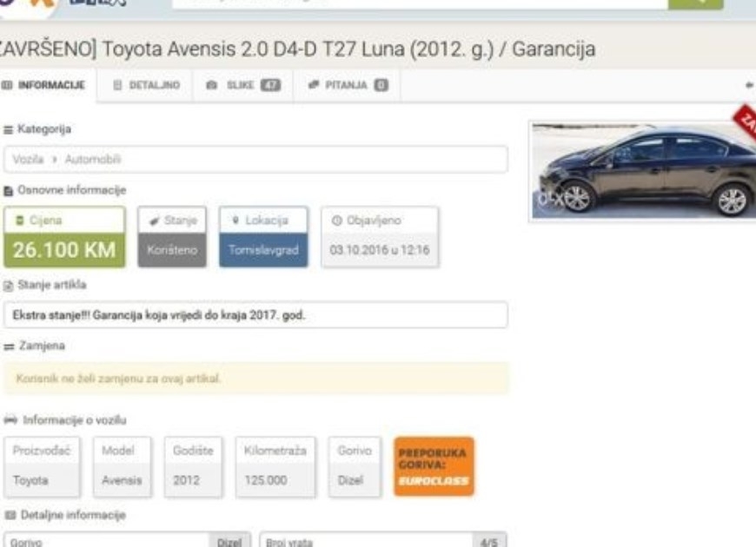Click the tag icon next to Cijena

tap(20, 221)
